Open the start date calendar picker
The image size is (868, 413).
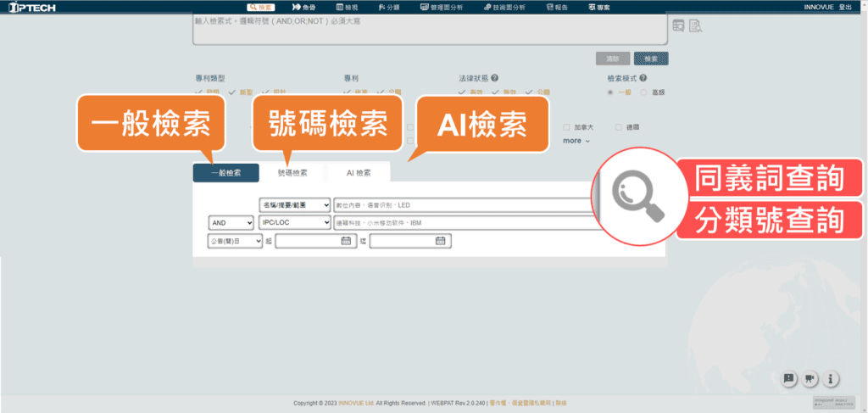pyautogui.click(x=346, y=241)
